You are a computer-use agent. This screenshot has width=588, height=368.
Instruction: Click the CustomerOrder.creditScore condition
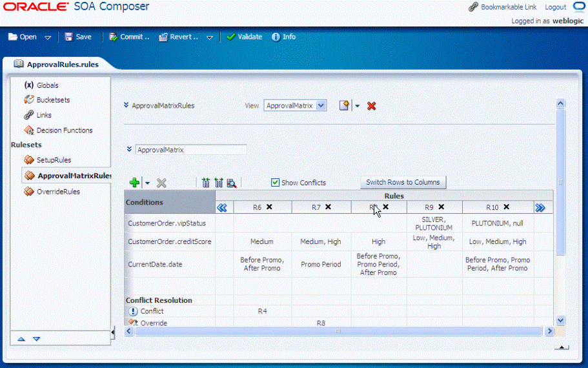point(170,241)
